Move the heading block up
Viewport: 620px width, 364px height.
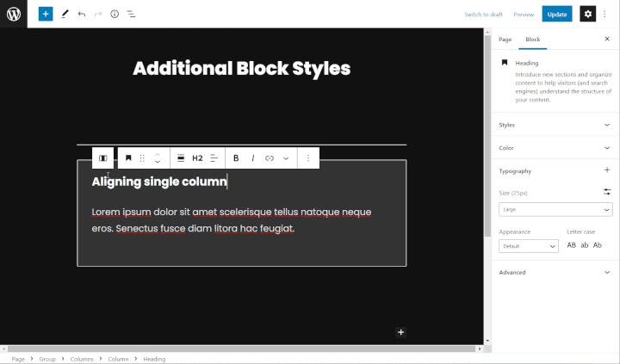[158, 155]
